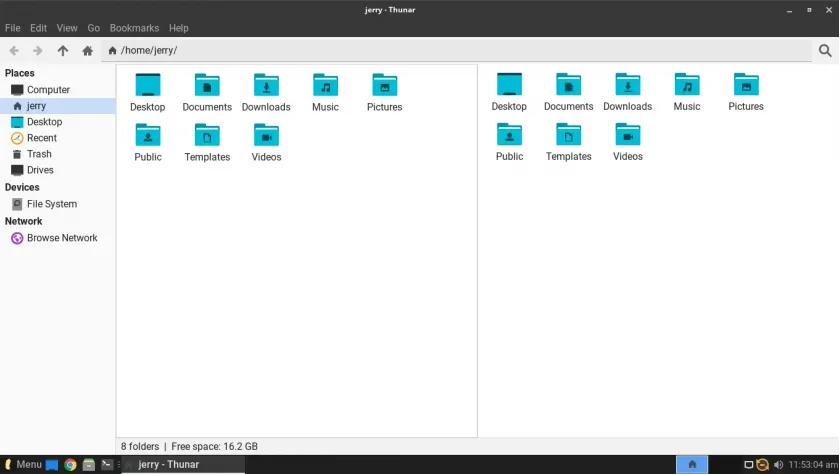Launch Chrome from the taskbar

coord(70,464)
